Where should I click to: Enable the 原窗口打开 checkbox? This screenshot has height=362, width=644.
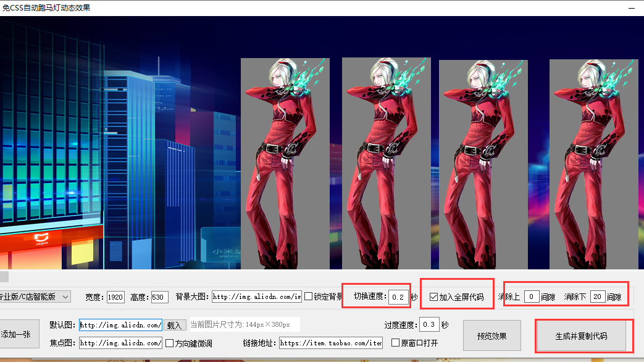pyautogui.click(x=396, y=343)
